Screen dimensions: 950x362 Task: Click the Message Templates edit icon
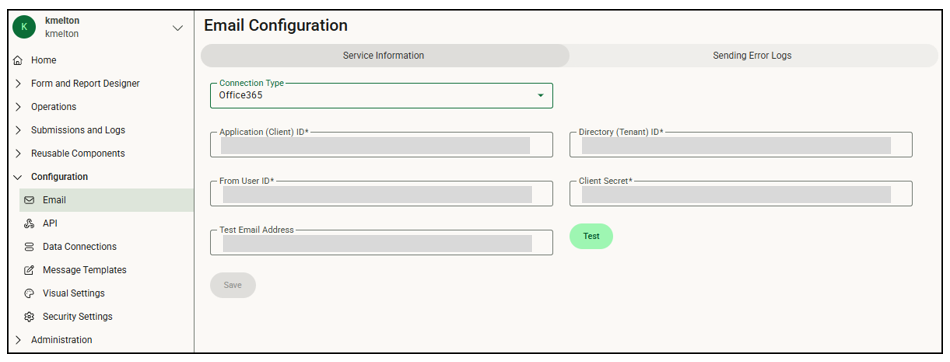[29, 270]
